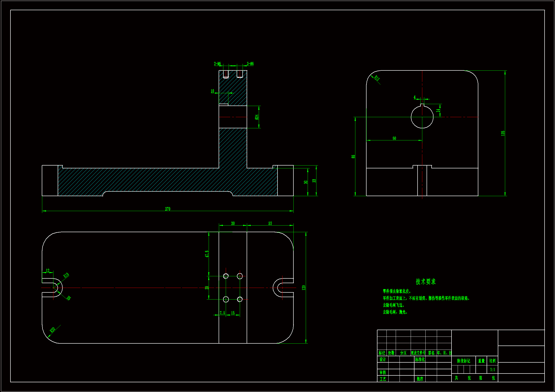Select the 50 dimension above the top view
Viewport: 555px width, 392px height.
(x=270, y=223)
